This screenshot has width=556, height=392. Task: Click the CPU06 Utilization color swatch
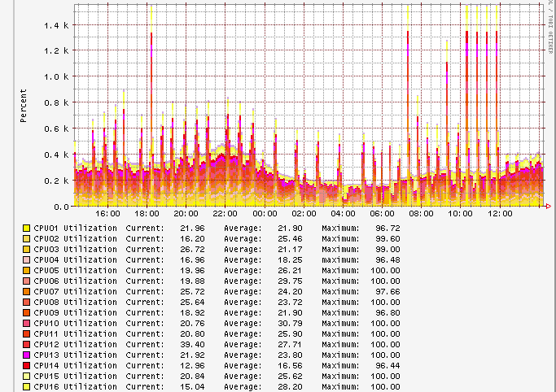(26, 281)
